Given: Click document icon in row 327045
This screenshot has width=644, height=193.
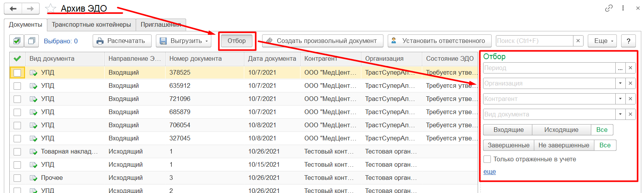Looking at the screenshot, I should tap(34, 138).
